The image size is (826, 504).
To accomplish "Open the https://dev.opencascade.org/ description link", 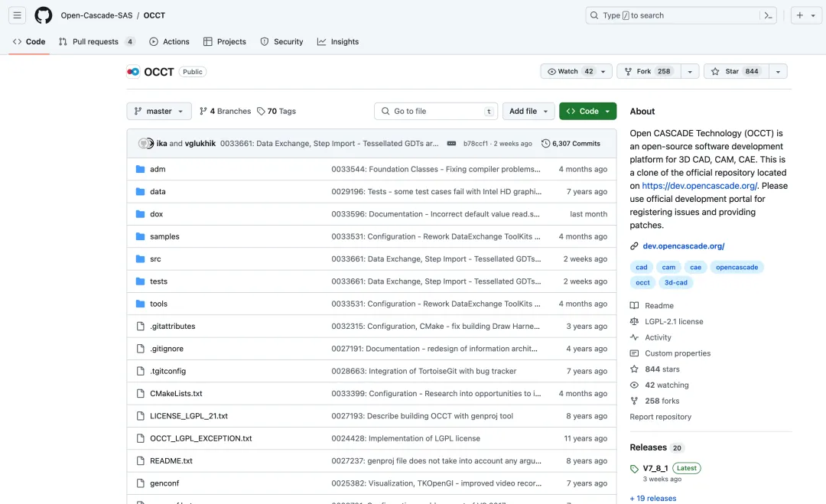I will 700,185.
